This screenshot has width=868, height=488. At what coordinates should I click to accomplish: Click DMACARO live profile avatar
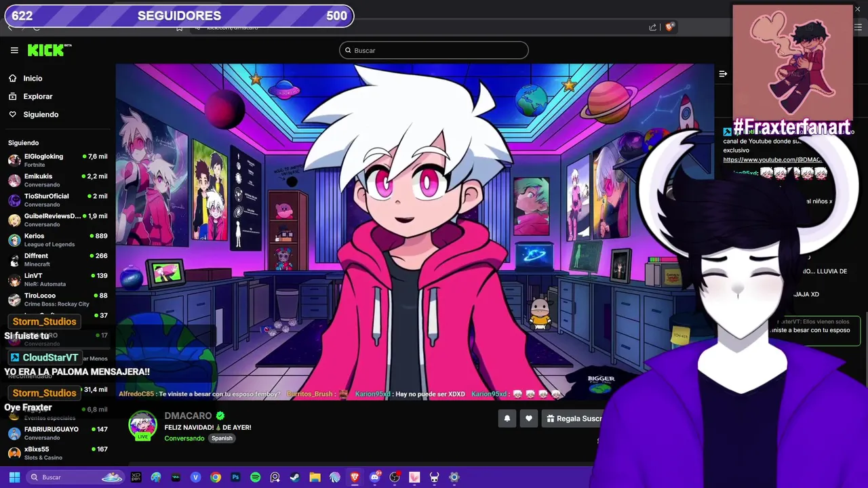142,426
